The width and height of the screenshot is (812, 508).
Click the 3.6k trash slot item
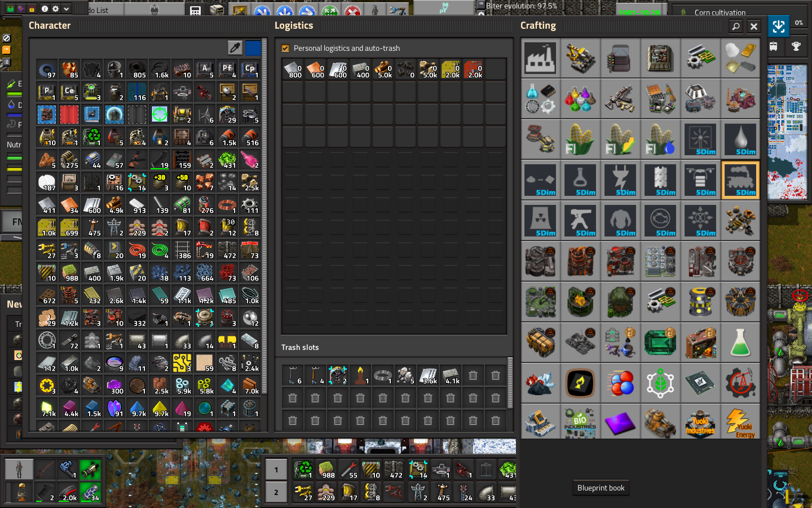(428, 375)
